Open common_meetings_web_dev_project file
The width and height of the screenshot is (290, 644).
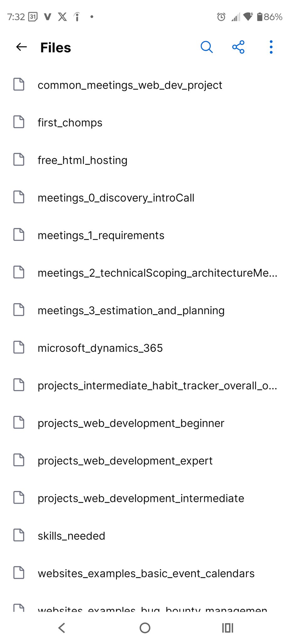130,85
